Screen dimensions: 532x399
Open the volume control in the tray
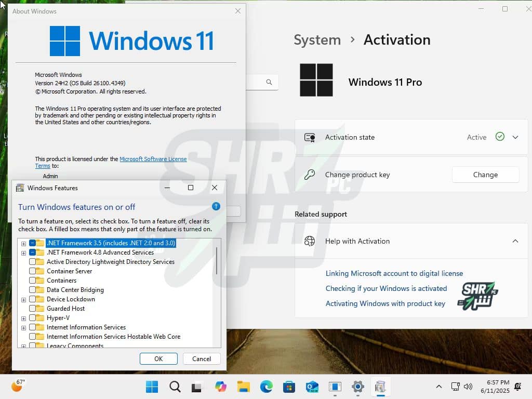pyautogui.click(x=468, y=387)
